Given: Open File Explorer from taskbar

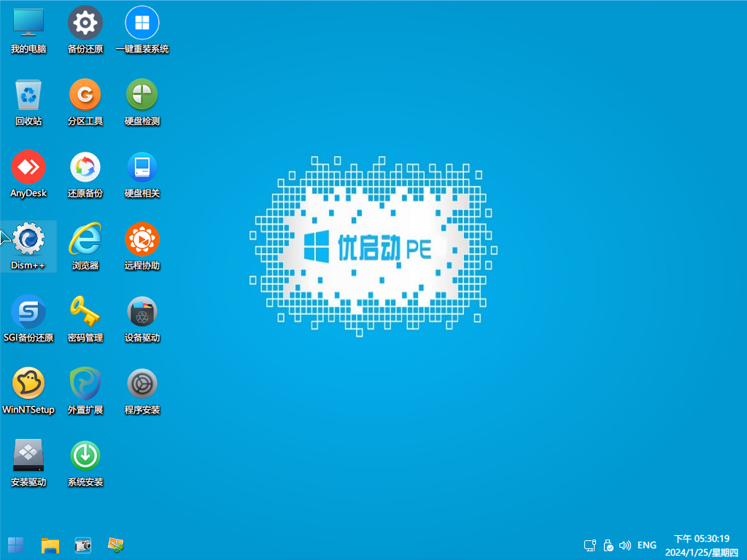Looking at the screenshot, I should 50,545.
